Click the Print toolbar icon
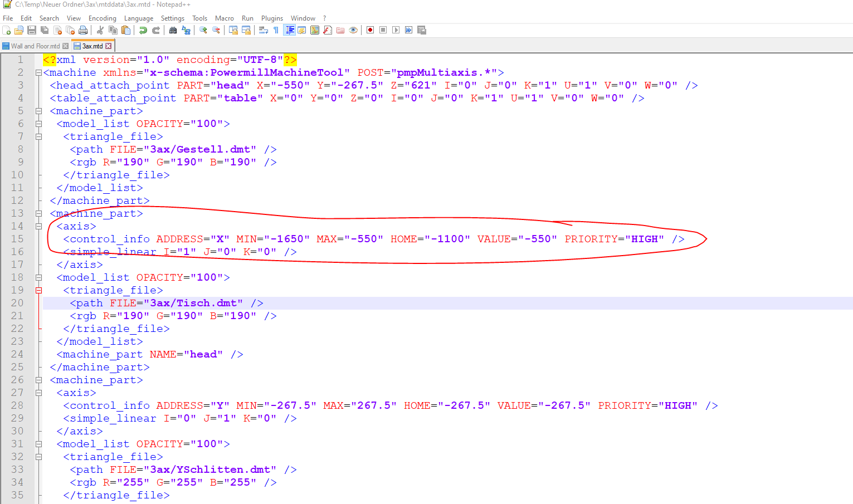This screenshot has height=504, width=853. (83, 30)
